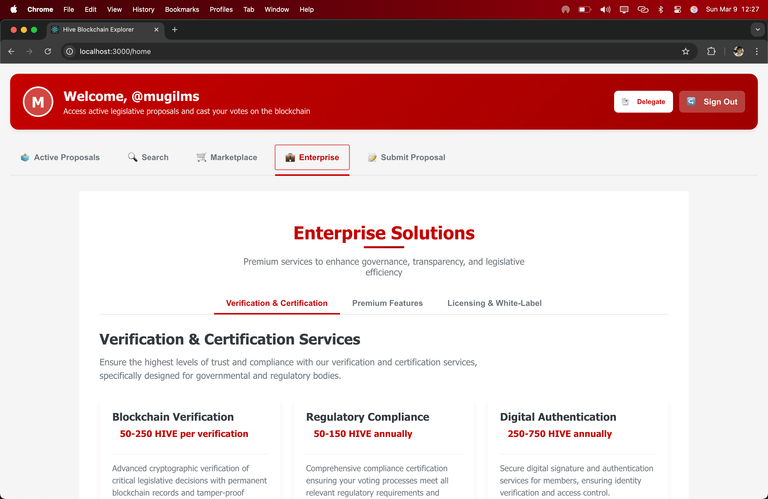Click the icon in Sign Out button

(691, 101)
